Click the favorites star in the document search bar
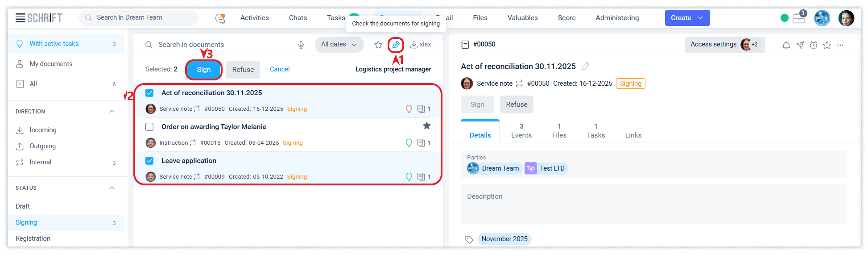 point(378,45)
